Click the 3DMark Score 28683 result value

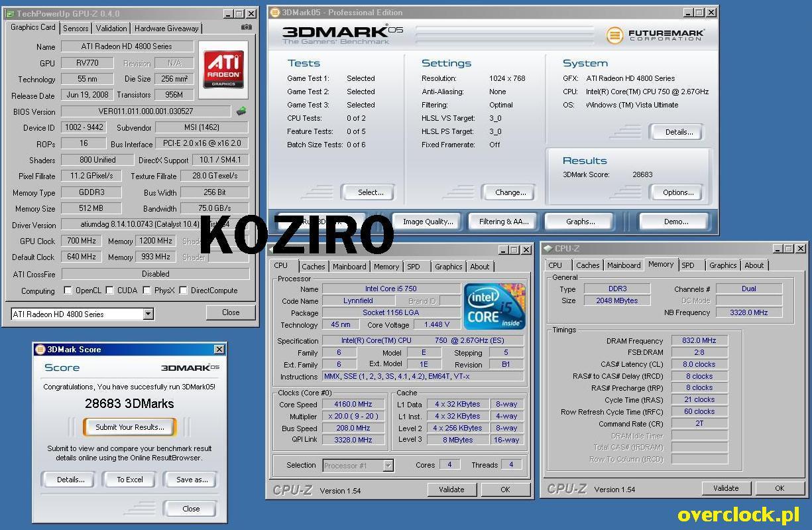(642, 175)
